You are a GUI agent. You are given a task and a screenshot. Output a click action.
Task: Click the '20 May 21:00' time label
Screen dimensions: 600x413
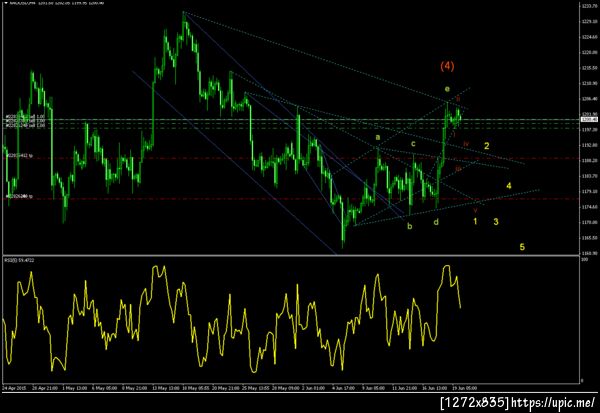(x=226, y=388)
